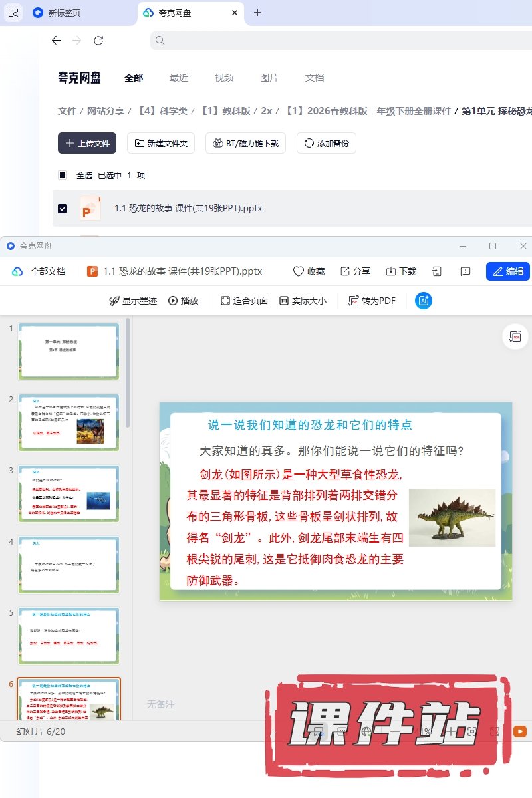Toggle Show Ink (显示墨迹)
This screenshot has width=532, height=798.
tap(133, 301)
